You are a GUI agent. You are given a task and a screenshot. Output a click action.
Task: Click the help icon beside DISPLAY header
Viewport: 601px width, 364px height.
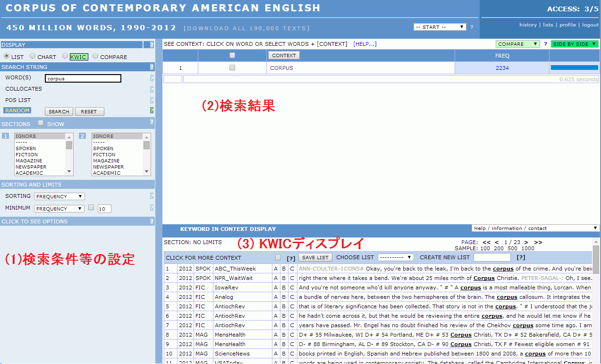pos(152,45)
